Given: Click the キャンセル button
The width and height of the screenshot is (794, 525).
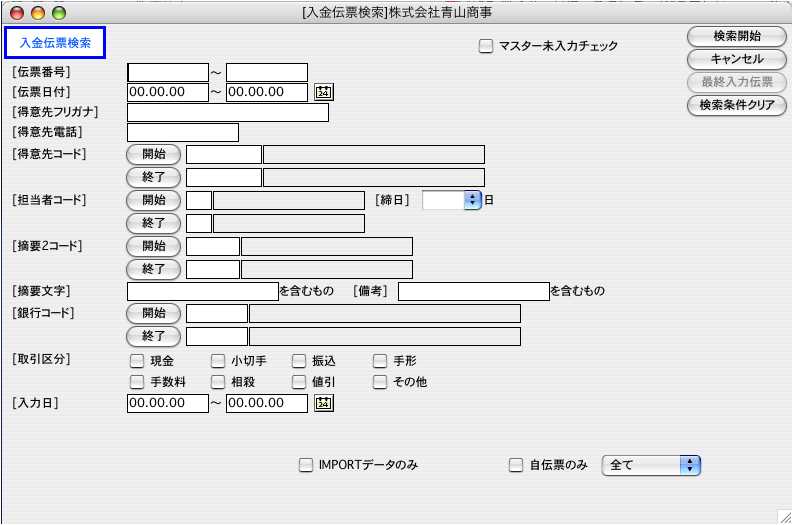Looking at the screenshot, I should click(x=737, y=60).
